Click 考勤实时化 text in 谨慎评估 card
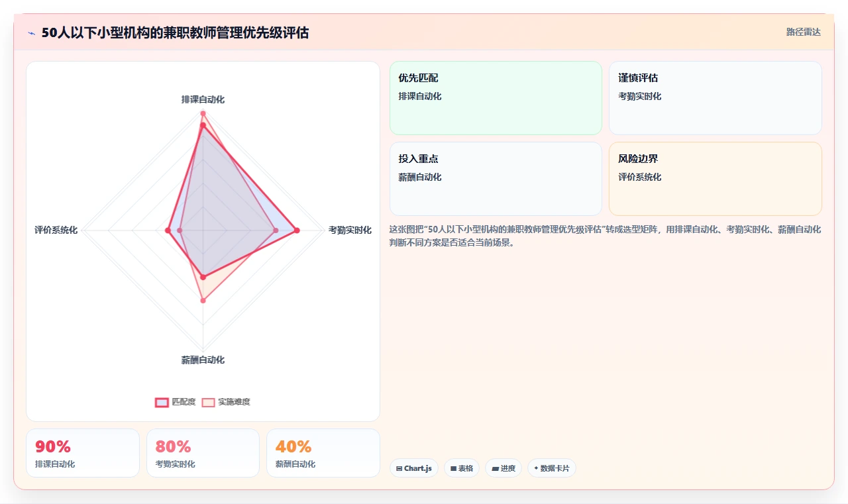 click(x=640, y=97)
